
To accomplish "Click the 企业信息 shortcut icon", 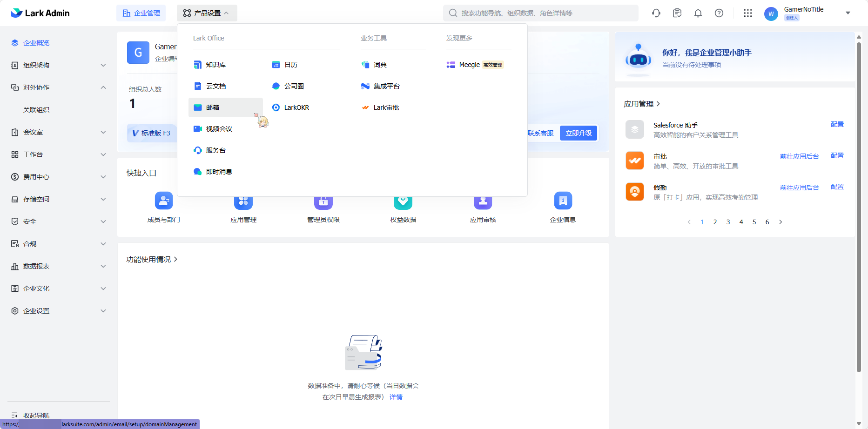I will pyautogui.click(x=563, y=201).
